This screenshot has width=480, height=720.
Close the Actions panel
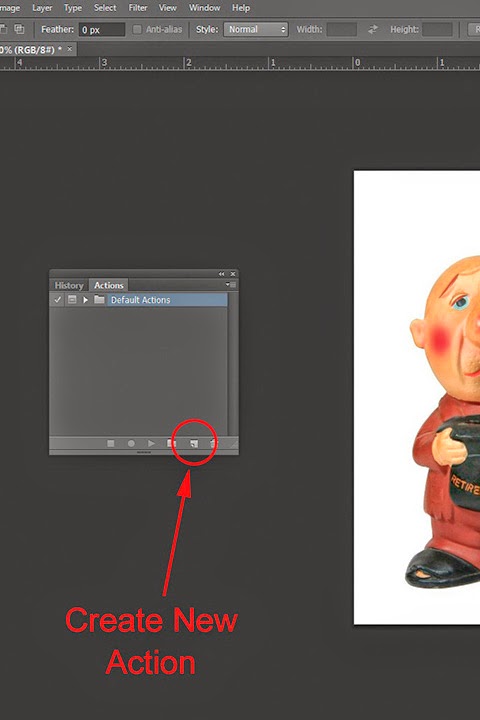pyautogui.click(x=233, y=274)
